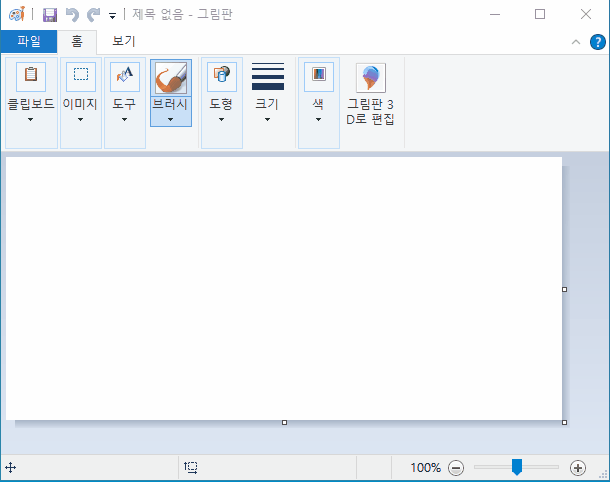The height and width of the screenshot is (482, 610).
Task: Save the image with the floppy disk icon
Action: click(x=50, y=15)
